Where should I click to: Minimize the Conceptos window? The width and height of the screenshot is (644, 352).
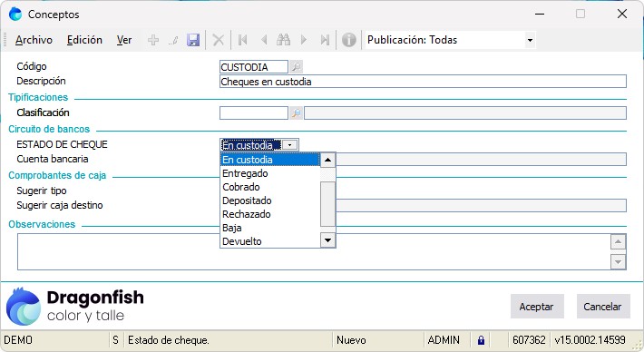point(540,14)
